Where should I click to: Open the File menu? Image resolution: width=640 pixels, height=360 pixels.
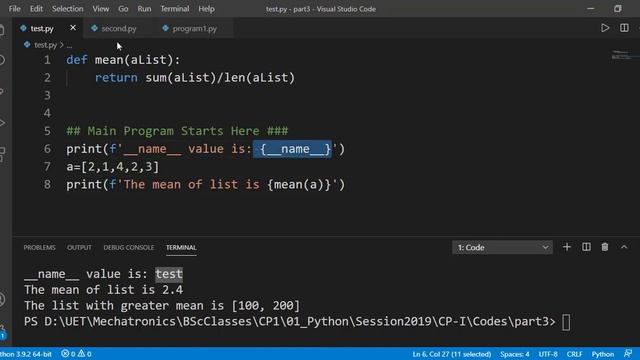14,9
